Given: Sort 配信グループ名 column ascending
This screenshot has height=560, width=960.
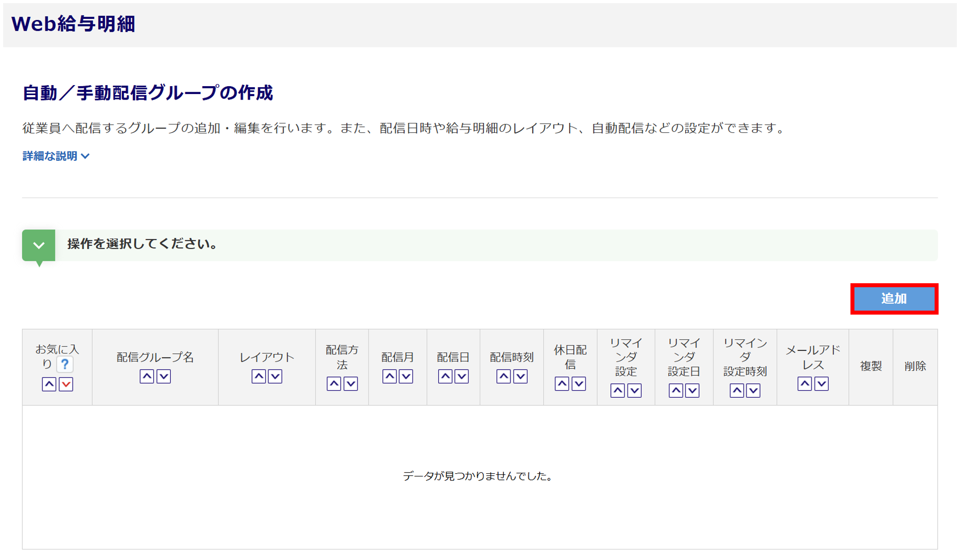Looking at the screenshot, I should pos(147,376).
